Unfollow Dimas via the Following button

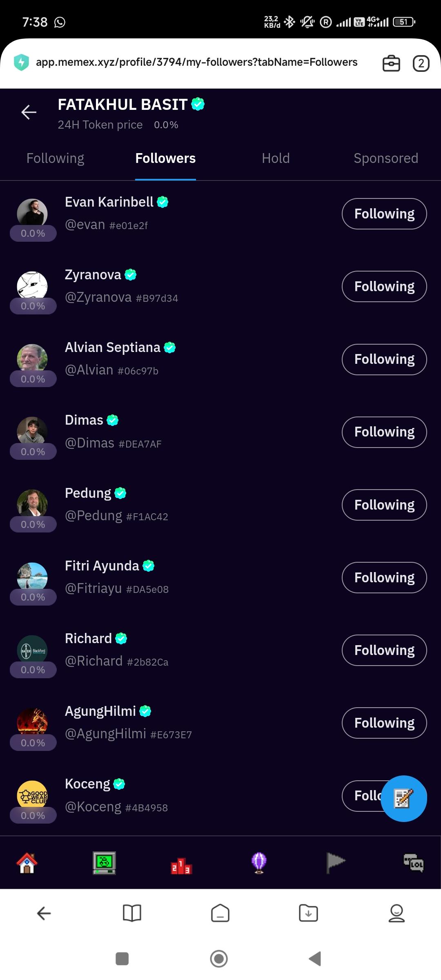(x=384, y=432)
